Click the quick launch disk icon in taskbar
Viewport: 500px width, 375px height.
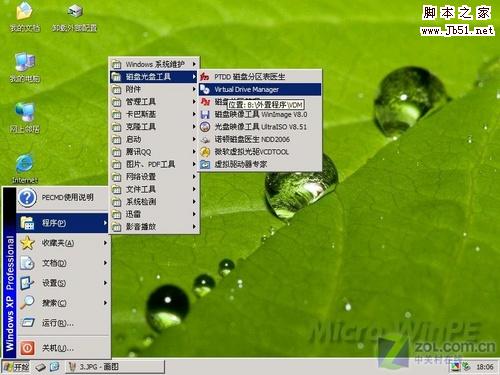pos(40,367)
